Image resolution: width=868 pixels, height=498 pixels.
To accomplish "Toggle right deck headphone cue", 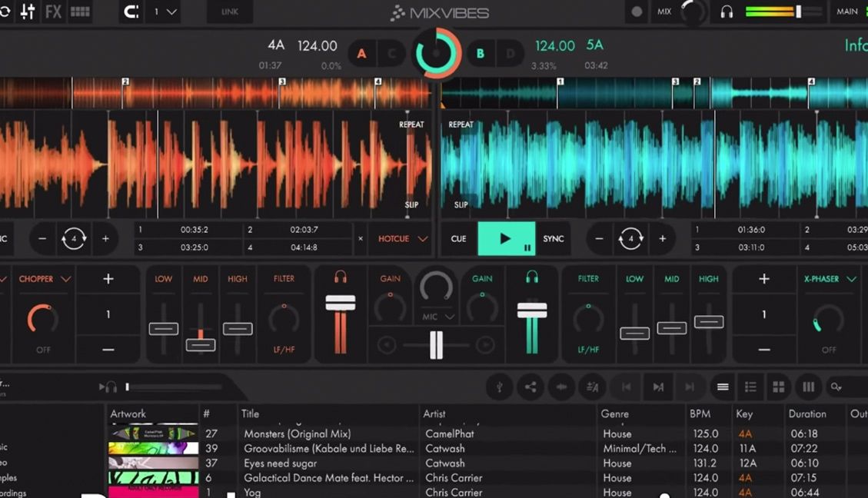I will click(532, 277).
